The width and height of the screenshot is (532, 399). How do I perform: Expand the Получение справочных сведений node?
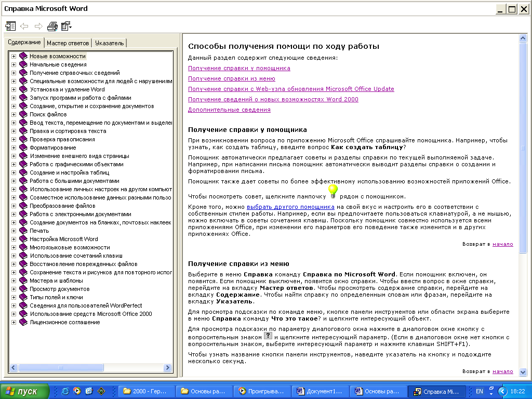14,73
